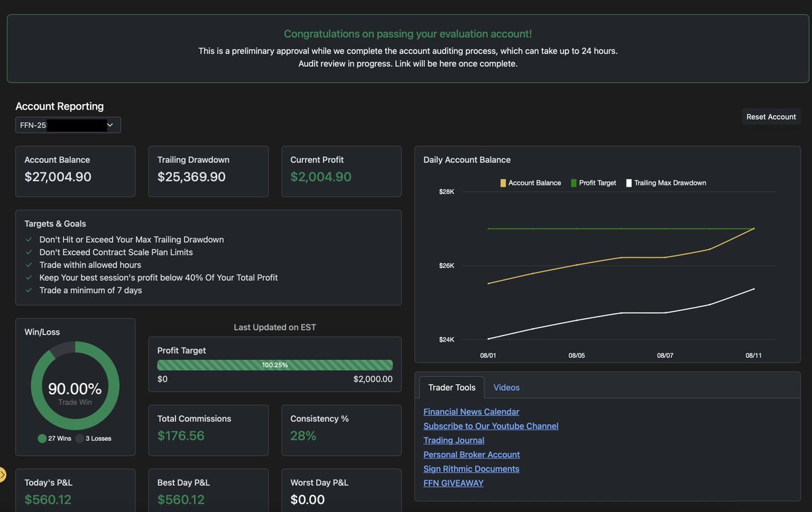Select the checkmark next to 'Trade within allowed hours'
Screen dimensions: 812x512
click(28, 264)
